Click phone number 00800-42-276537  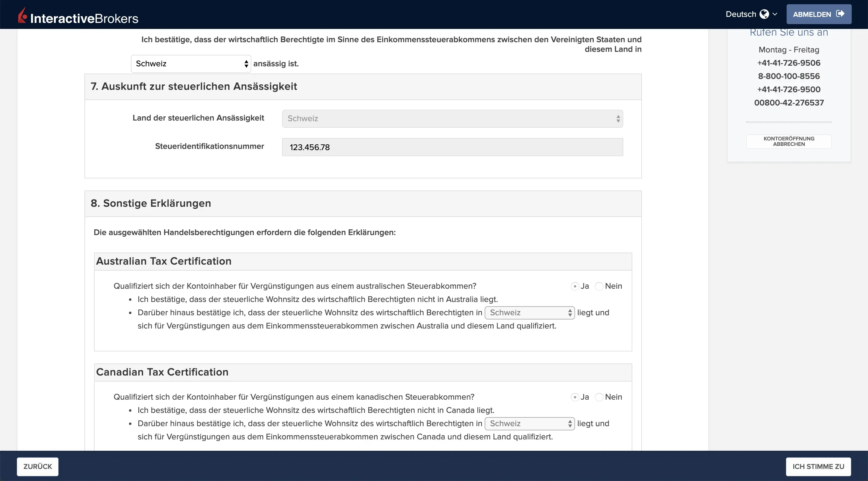click(789, 103)
